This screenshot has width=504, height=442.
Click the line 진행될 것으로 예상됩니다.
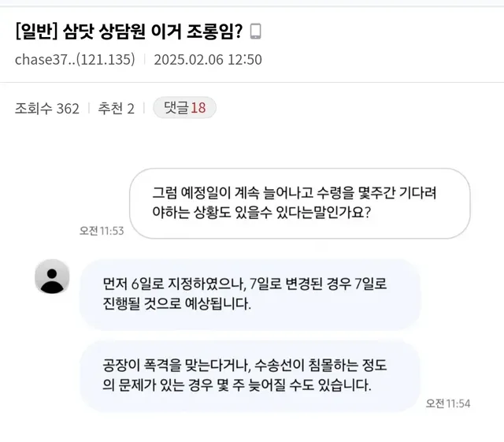click(x=177, y=304)
